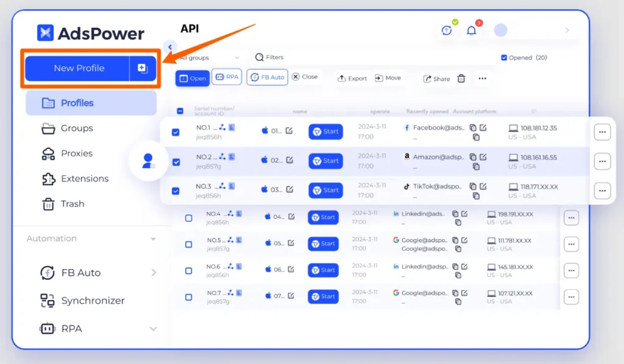Open more options for NO.1 row
Screen dimensions: 624x364
pos(602,132)
